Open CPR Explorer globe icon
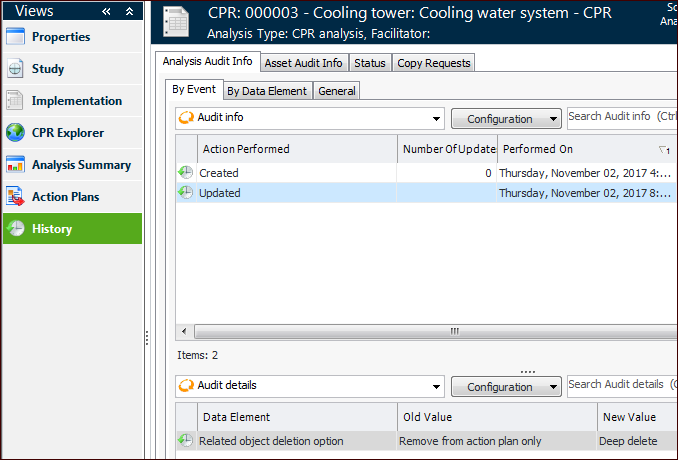This screenshot has height=460, width=678. [15, 133]
